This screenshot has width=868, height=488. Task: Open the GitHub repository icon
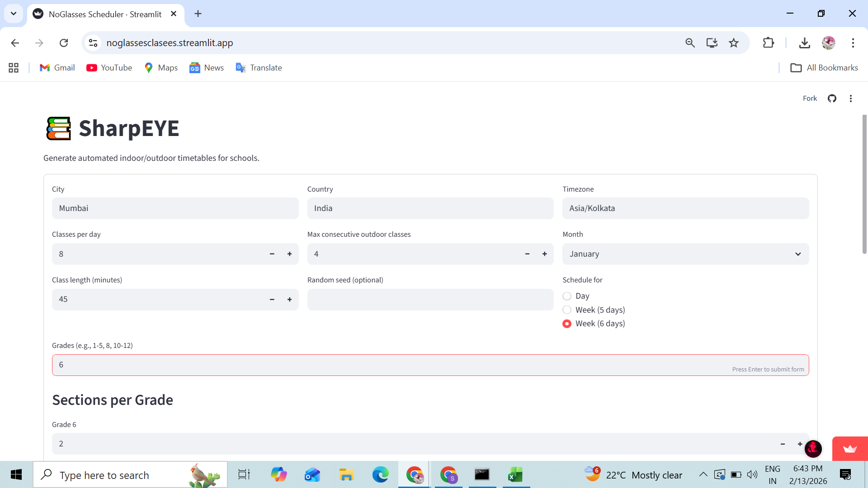coord(832,99)
